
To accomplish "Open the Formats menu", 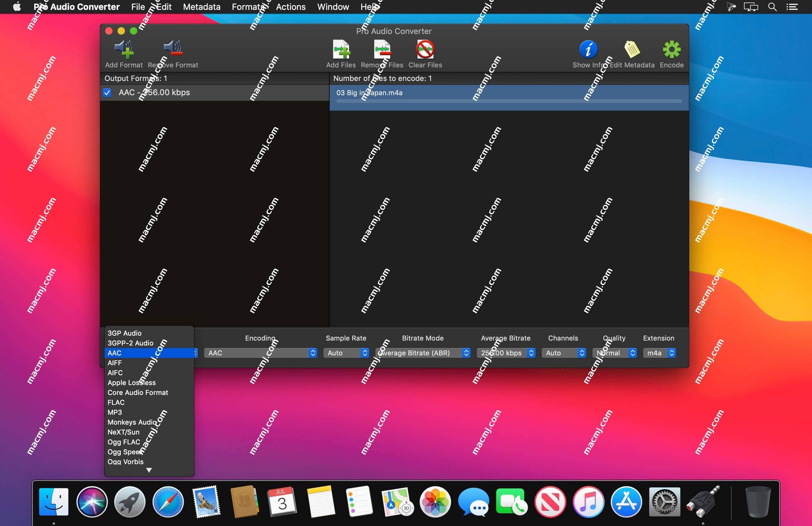I will pyautogui.click(x=248, y=7).
